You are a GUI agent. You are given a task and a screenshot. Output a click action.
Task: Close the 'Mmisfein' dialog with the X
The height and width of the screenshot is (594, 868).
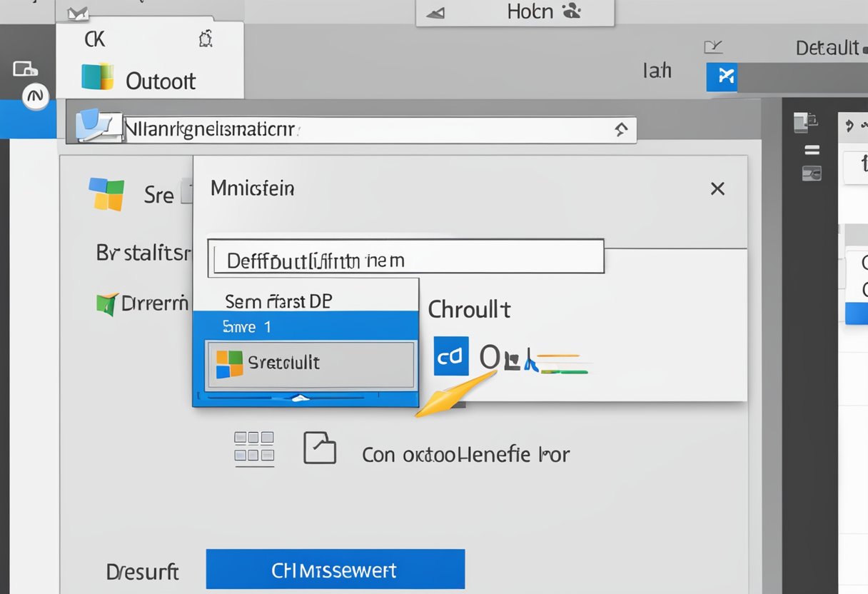pos(717,188)
